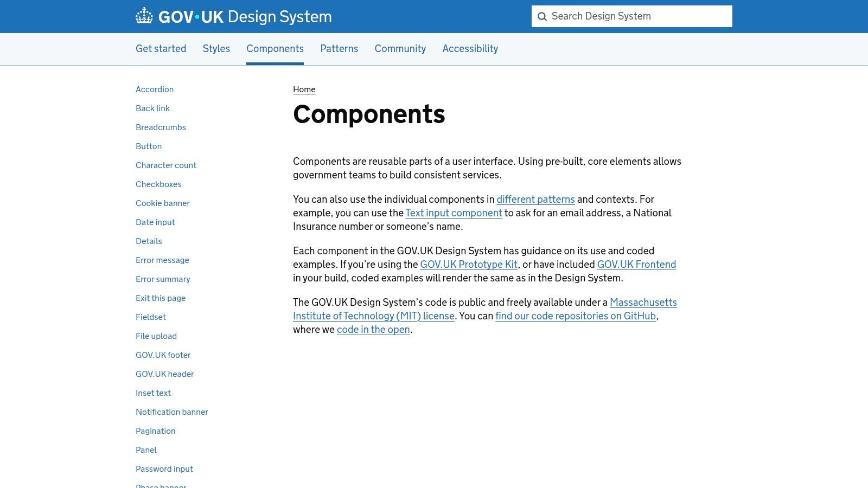Open Accordion in the sidebar
The width and height of the screenshot is (868, 488).
click(x=155, y=89)
